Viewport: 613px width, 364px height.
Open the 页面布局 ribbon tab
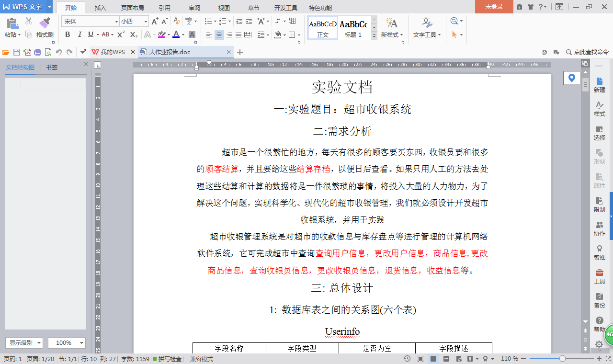pyautogui.click(x=133, y=8)
